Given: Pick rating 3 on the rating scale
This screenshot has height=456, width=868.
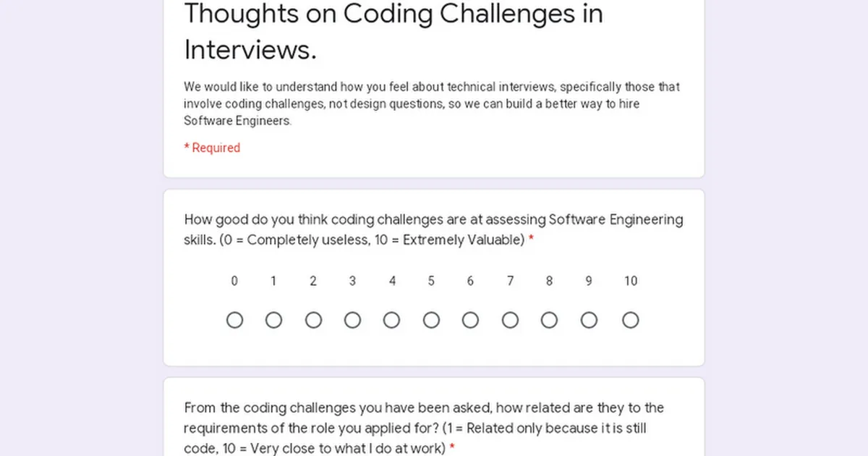Looking at the screenshot, I should point(352,320).
